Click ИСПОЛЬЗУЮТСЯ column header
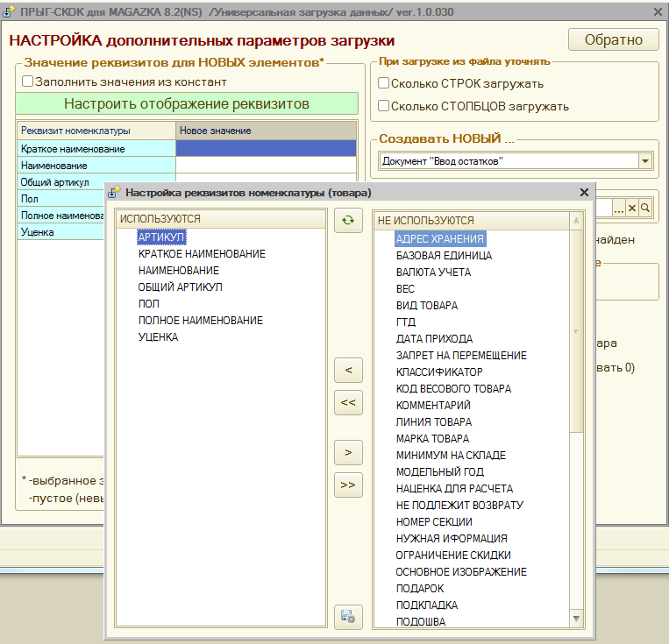Screen dimensions: 669x644 (x=221, y=219)
